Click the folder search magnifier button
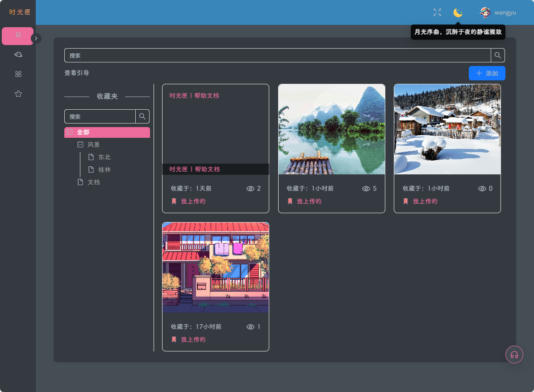The image size is (534, 392). [142, 116]
